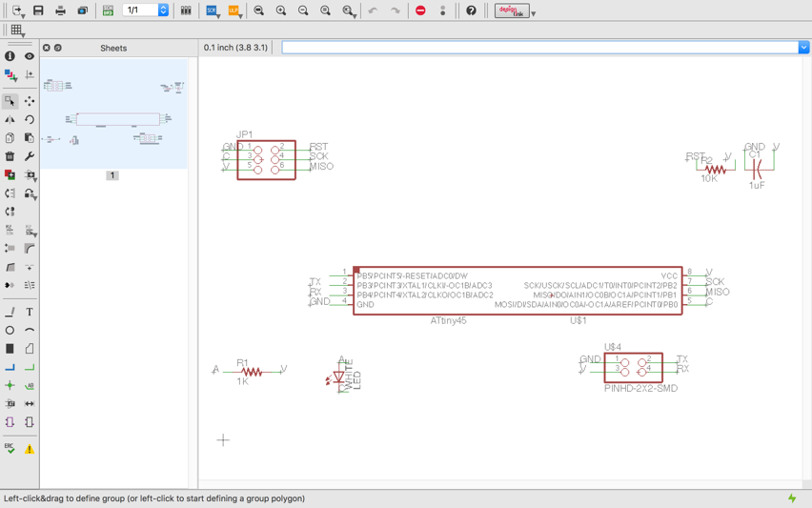812x508 pixels.
Task: Click the Print icon
Action: [x=61, y=10]
